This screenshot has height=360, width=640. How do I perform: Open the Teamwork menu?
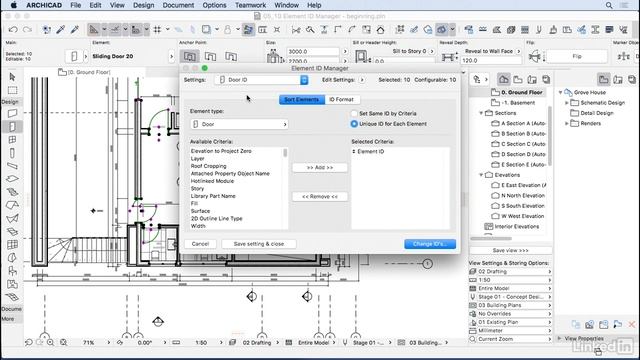pyautogui.click(x=251, y=5)
